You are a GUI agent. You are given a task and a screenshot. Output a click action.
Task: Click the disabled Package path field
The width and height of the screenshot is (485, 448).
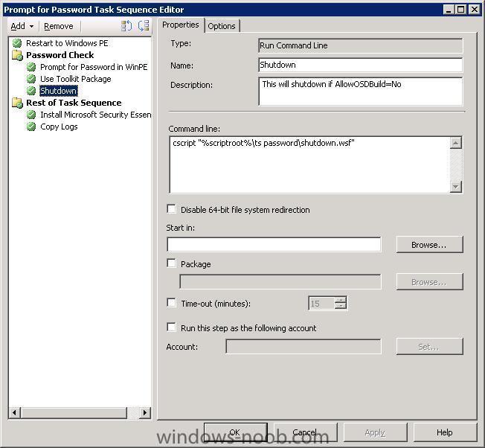tap(280, 281)
